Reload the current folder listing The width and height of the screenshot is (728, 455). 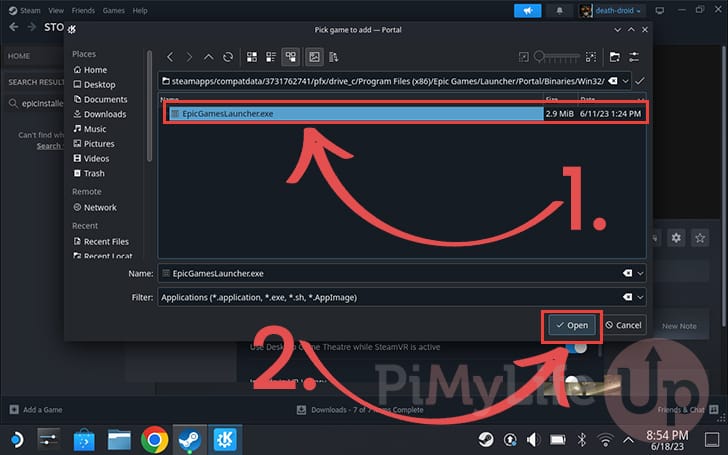228,57
